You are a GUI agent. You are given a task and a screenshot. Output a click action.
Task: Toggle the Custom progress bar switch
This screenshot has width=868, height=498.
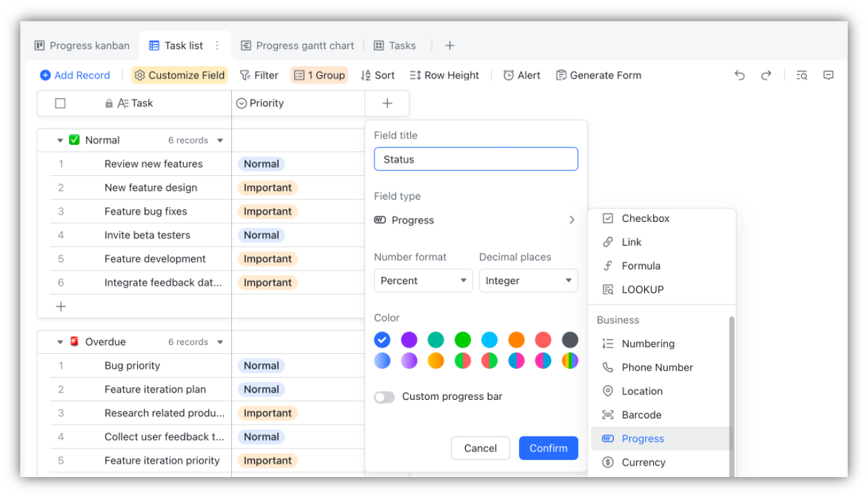click(x=384, y=397)
